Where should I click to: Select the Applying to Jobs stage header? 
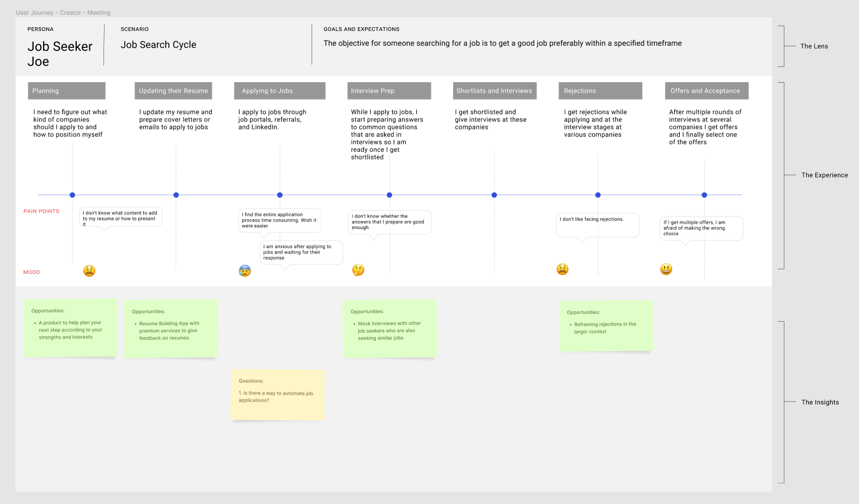(x=280, y=91)
